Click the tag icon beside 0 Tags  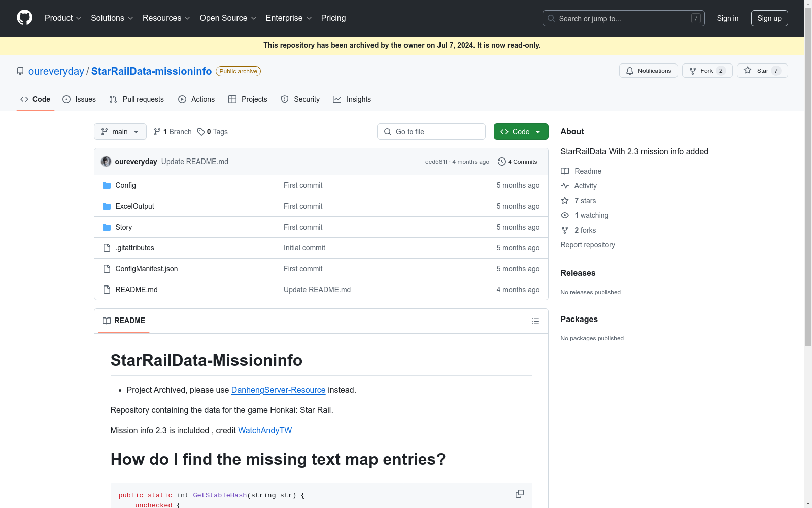201,132
